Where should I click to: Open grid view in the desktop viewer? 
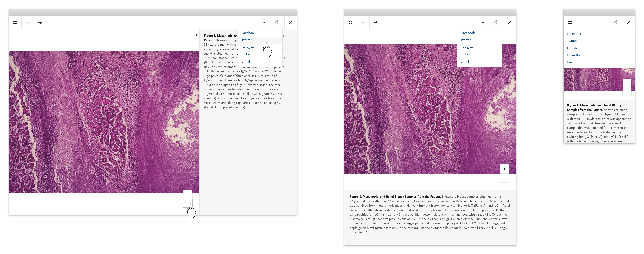tap(15, 22)
